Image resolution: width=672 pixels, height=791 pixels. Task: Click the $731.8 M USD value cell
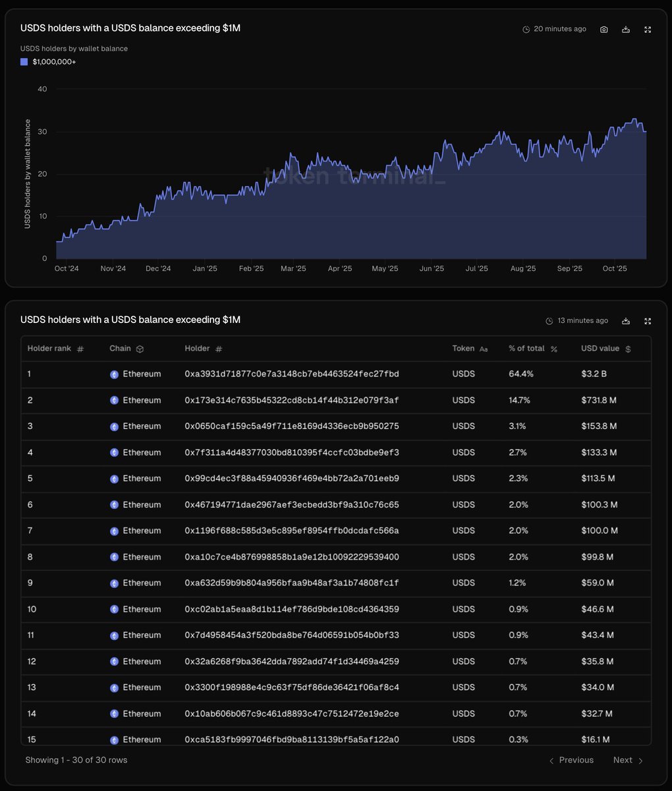600,400
